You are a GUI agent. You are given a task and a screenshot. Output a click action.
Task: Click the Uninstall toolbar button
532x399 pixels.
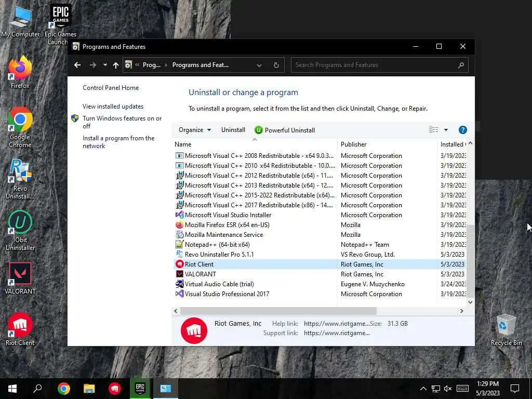pyautogui.click(x=233, y=130)
